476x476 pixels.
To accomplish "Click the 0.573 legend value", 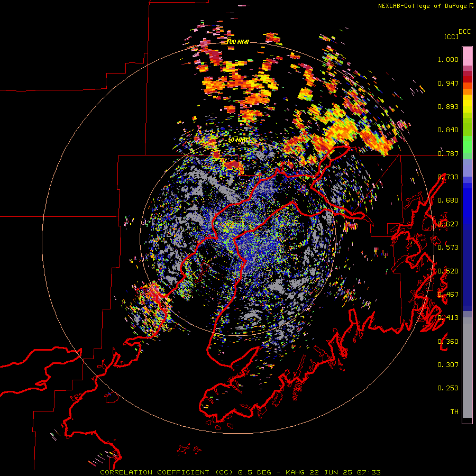I will (448, 248).
